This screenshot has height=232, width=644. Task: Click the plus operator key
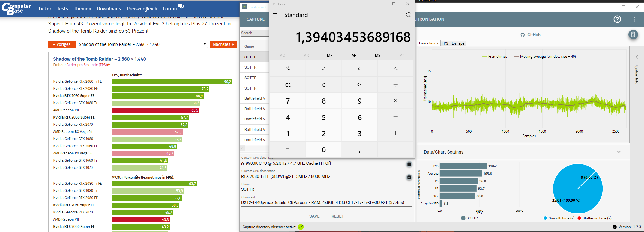(x=395, y=133)
